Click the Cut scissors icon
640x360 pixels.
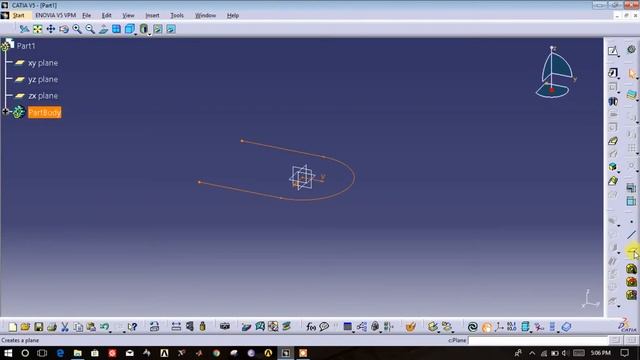point(65,327)
